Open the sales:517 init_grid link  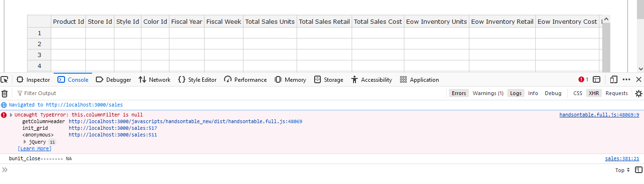pyautogui.click(x=113, y=128)
